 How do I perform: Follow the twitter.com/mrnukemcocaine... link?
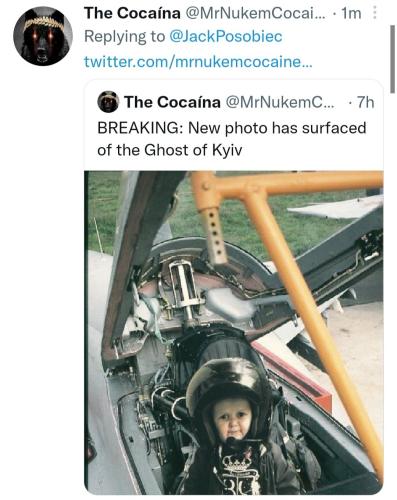(x=198, y=62)
